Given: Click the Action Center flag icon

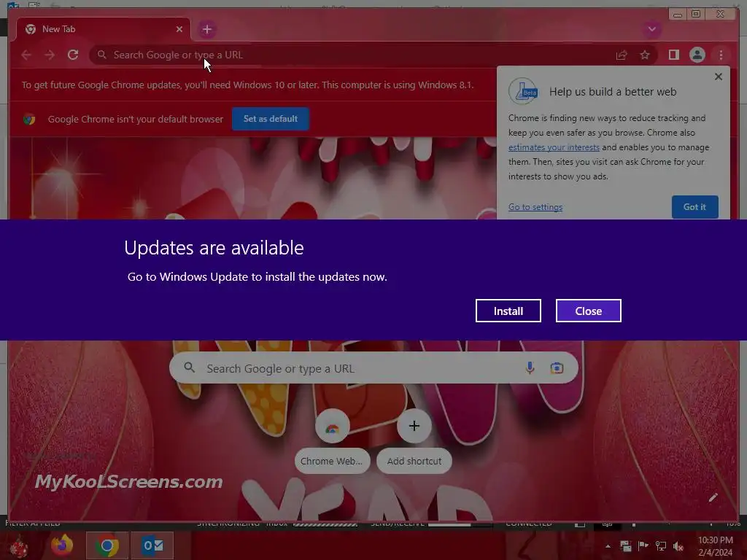Looking at the screenshot, I should click(643, 546).
